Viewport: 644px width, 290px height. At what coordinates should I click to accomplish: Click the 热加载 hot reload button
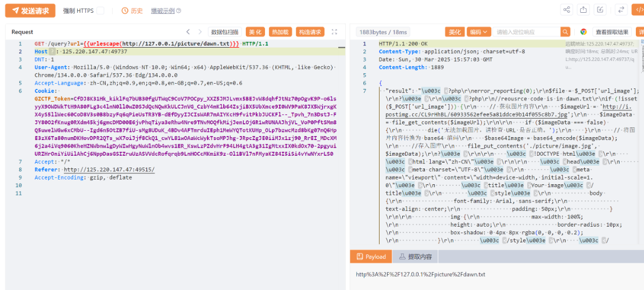click(281, 32)
